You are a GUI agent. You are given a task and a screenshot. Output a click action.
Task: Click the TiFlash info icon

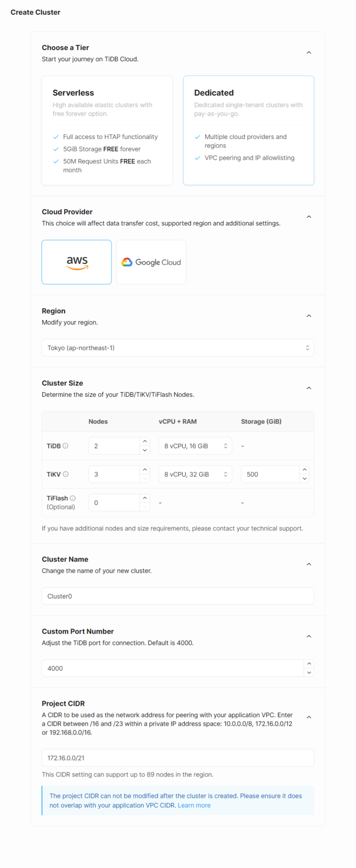point(73,498)
